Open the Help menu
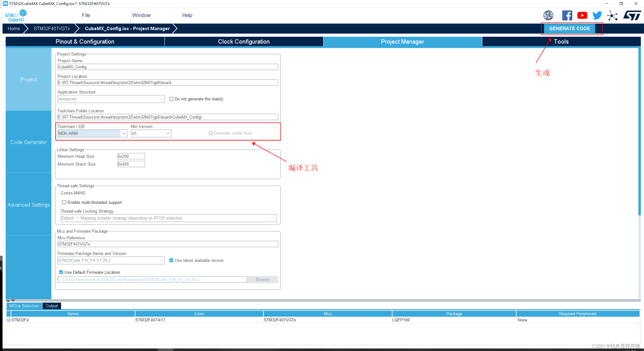 pyautogui.click(x=187, y=15)
